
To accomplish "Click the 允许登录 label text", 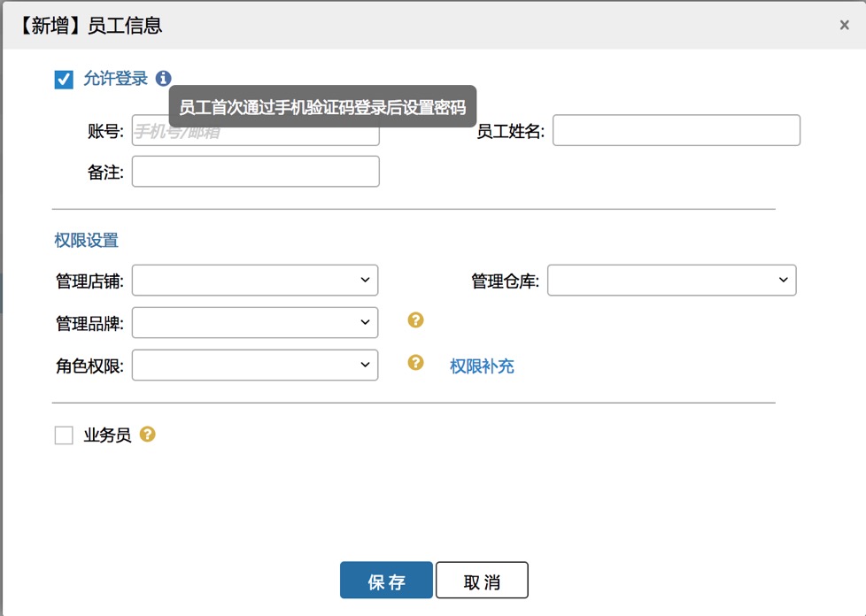I will [x=115, y=79].
